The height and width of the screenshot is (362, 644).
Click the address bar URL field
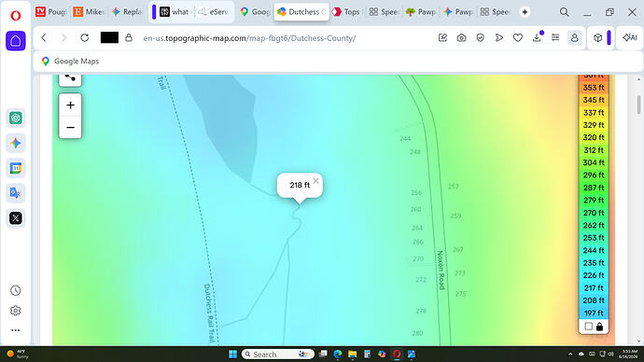click(x=249, y=38)
